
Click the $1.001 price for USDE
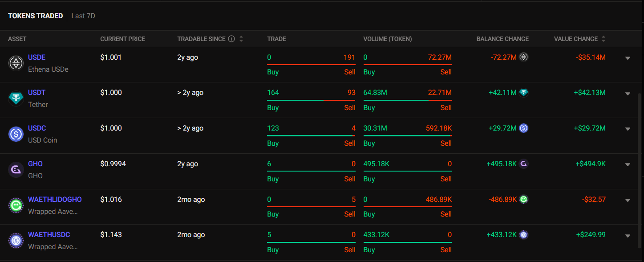pos(111,57)
